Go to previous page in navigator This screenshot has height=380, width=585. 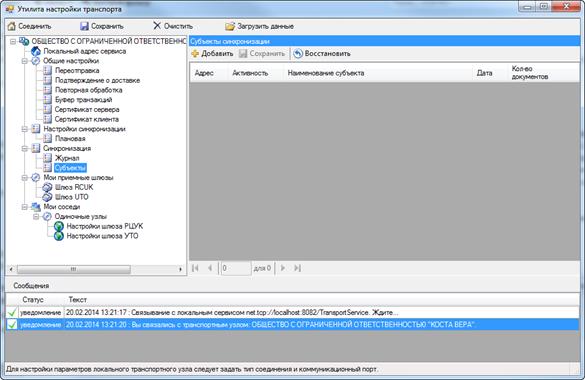point(210,268)
